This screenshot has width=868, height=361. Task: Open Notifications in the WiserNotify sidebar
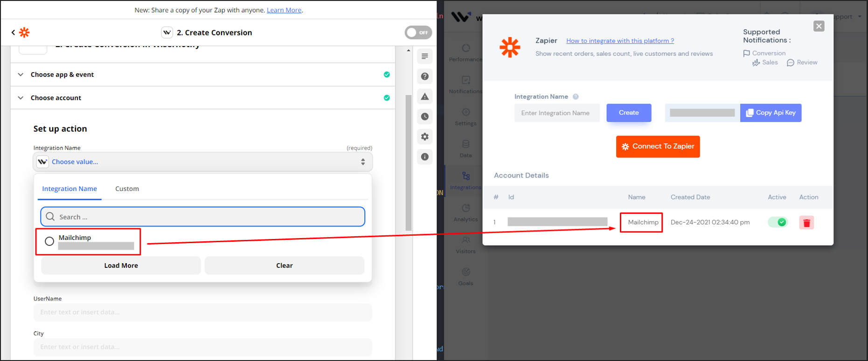point(465,85)
